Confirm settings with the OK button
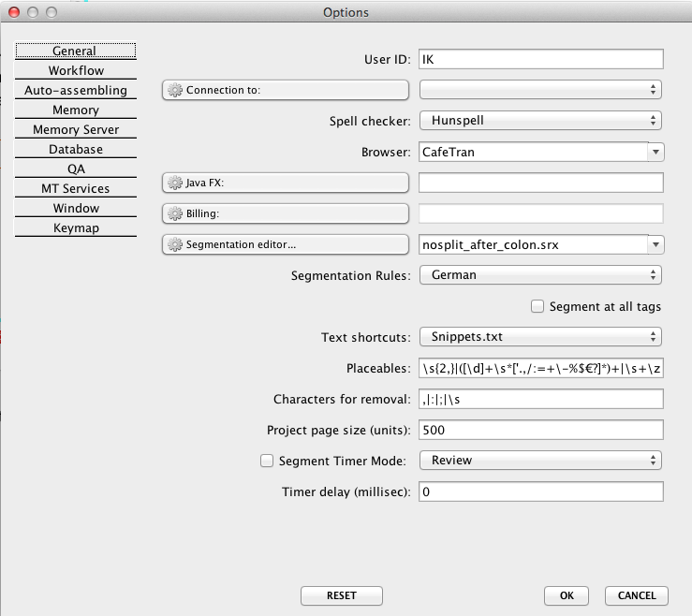This screenshot has height=616, width=692. point(567,595)
